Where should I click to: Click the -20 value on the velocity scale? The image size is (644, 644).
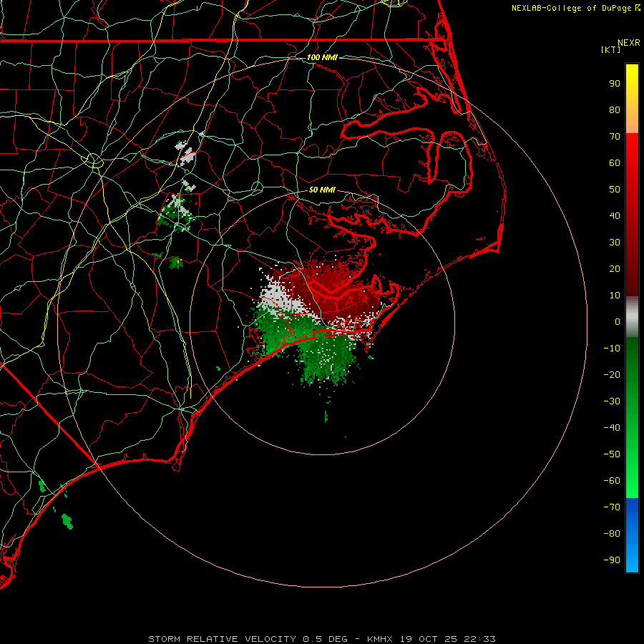click(612, 375)
